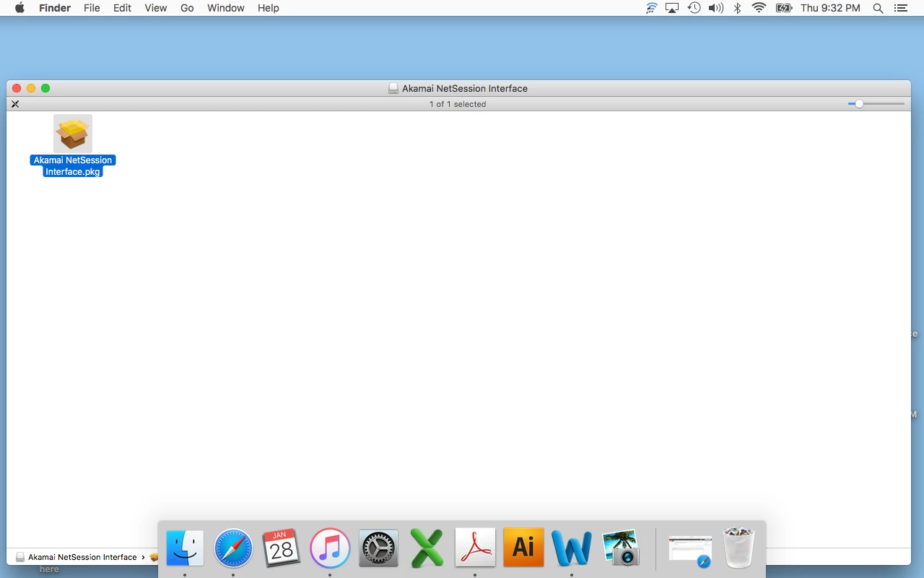The height and width of the screenshot is (578, 924).
Task: Open Notification Center in the menu bar
Action: (x=900, y=8)
